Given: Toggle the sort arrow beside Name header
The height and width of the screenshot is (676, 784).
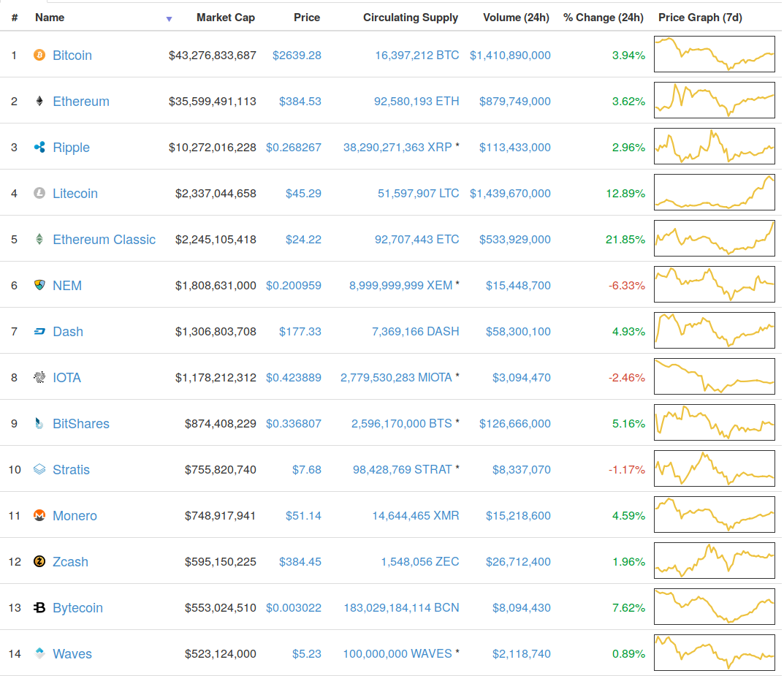Looking at the screenshot, I should [169, 19].
